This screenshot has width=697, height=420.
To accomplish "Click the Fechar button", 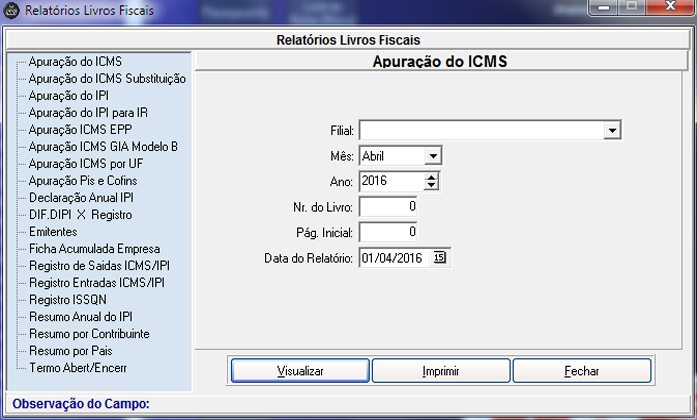I will (582, 371).
